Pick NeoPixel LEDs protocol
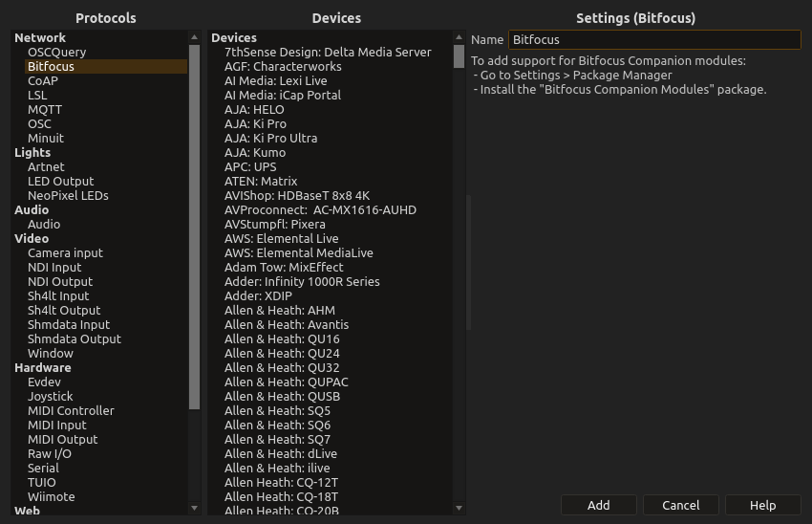The height and width of the screenshot is (524, 812). click(x=68, y=195)
